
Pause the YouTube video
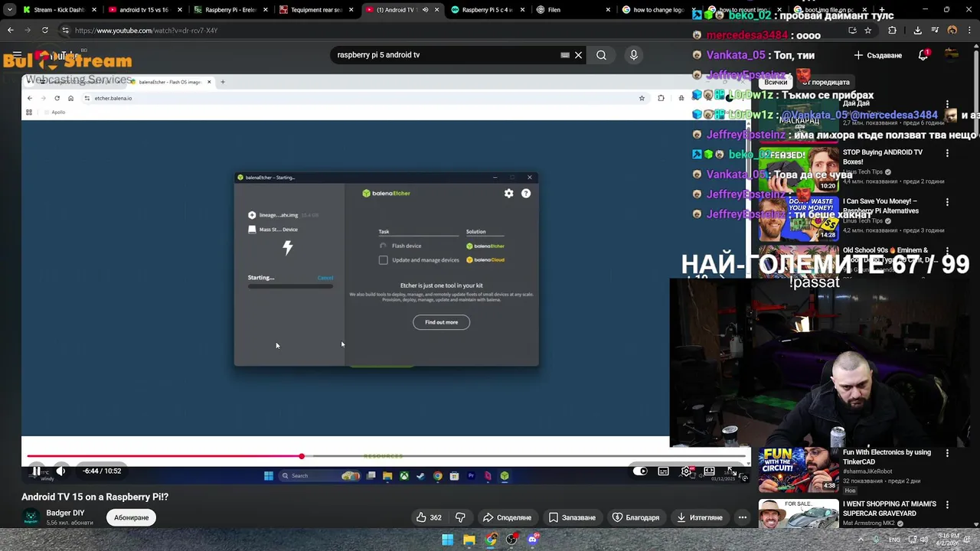pyautogui.click(x=36, y=471)
